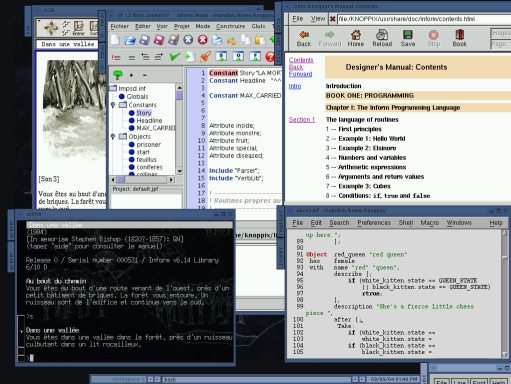
Task: Click the pink Save As floppy icon
Action: [159, 40]
